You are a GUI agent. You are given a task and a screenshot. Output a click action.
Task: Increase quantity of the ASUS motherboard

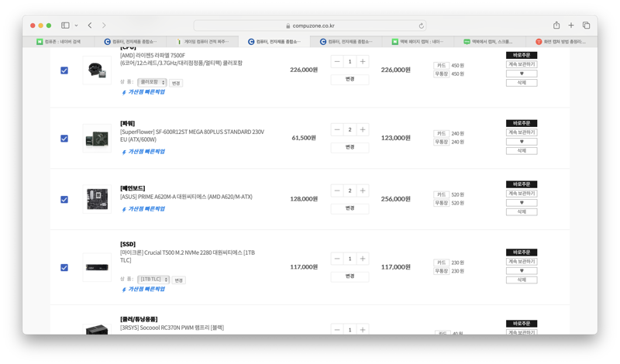click(x=363, y=191)
